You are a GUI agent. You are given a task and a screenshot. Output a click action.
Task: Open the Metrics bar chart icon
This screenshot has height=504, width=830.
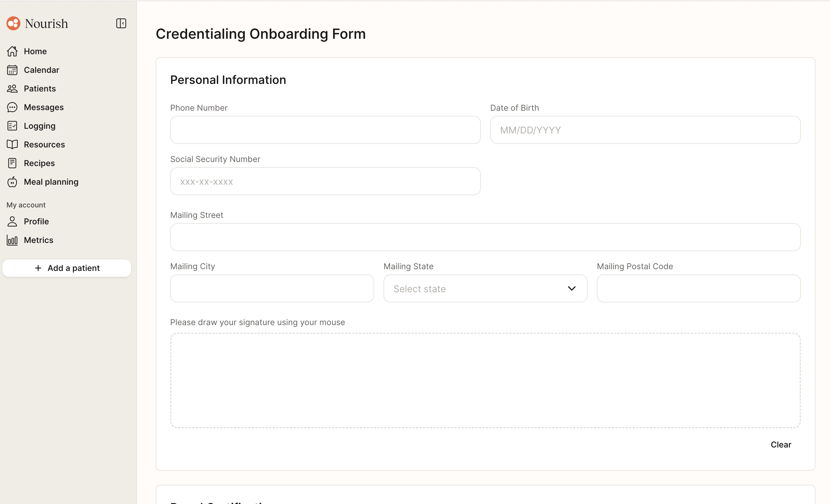13,240
